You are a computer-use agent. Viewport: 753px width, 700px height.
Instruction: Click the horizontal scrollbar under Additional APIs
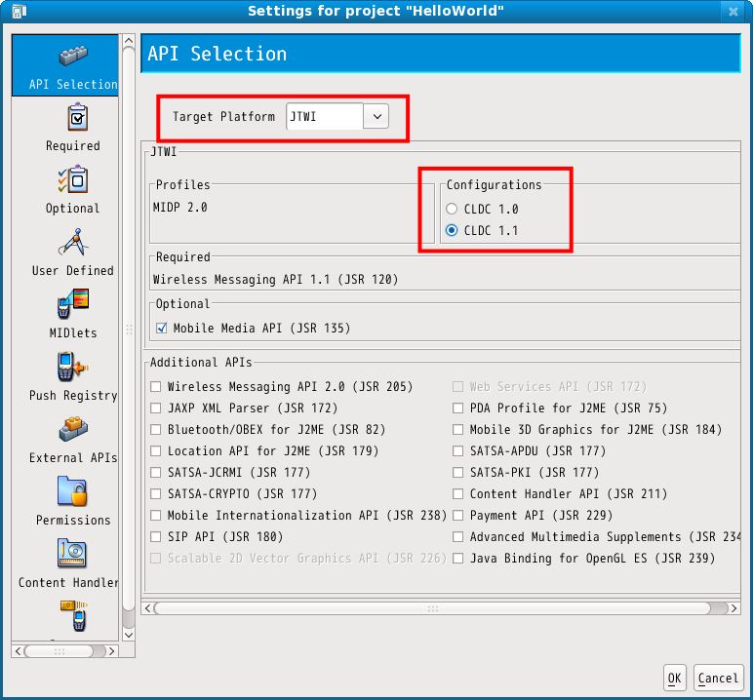coord(432,607)
